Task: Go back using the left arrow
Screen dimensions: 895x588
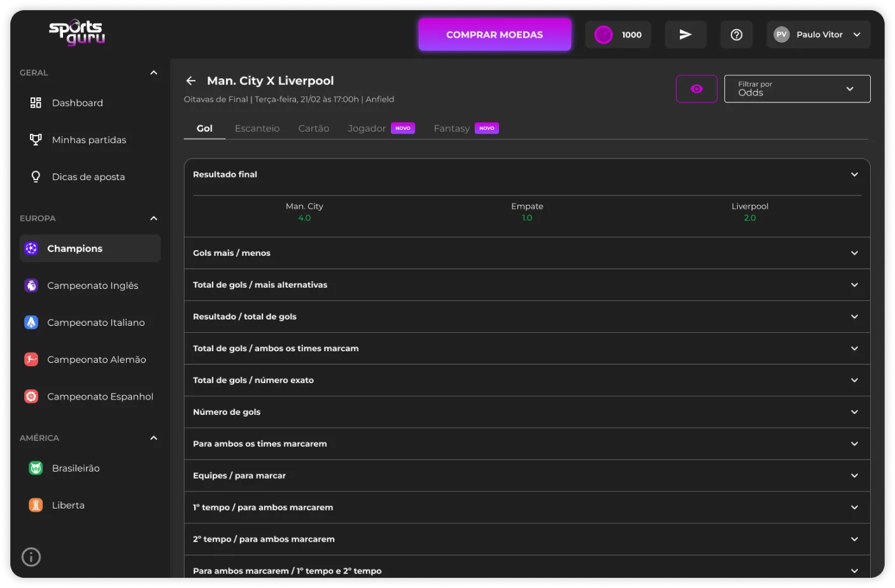Action: point(191,81)
